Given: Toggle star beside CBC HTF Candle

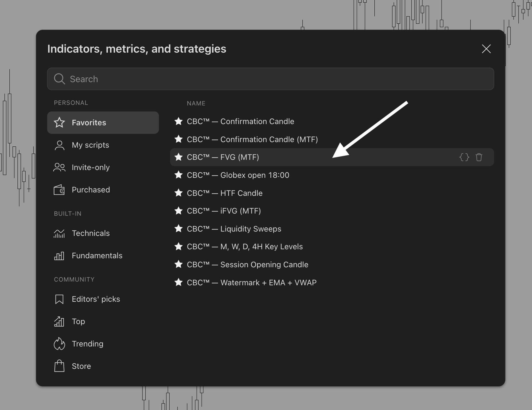Looking at the screenshot, I should 178,193.
